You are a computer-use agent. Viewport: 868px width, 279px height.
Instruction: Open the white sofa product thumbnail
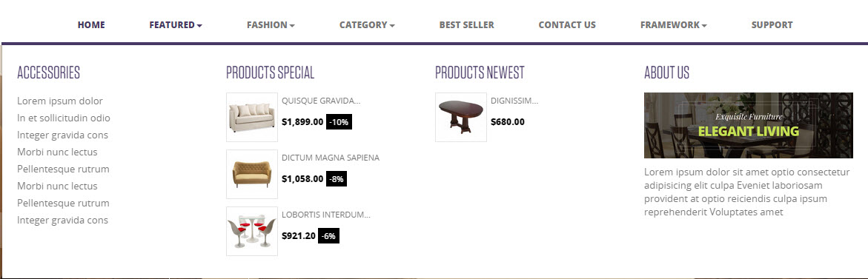click(252, 117)
